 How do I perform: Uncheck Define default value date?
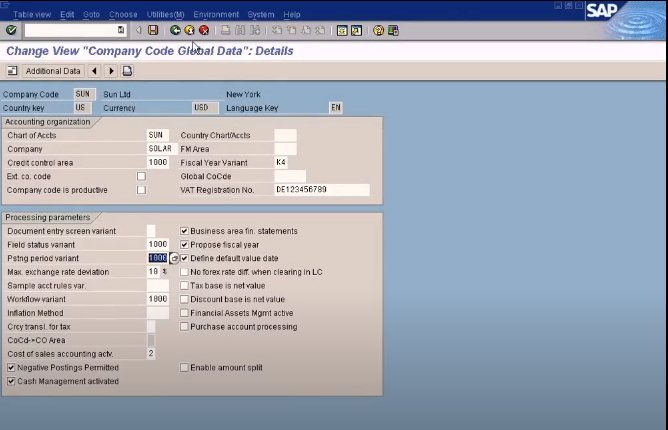click(184, 258)
